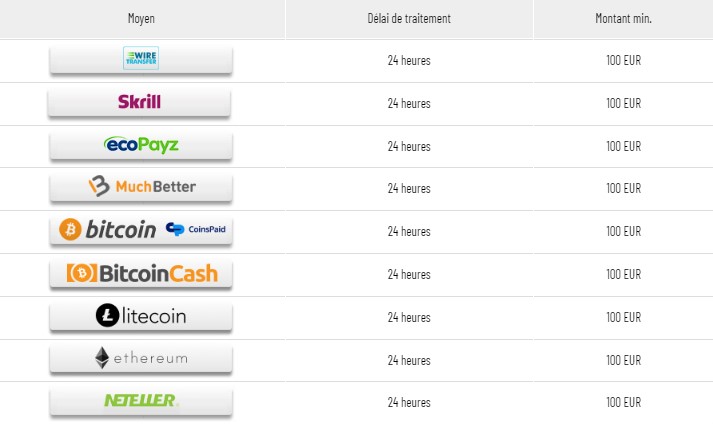Click 100 EUR in ethereum row

(x=623, y=360)
